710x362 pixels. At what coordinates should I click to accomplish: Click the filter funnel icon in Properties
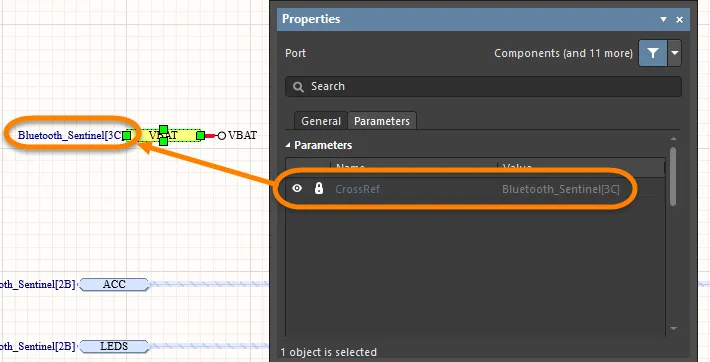(x=652, y=53)
